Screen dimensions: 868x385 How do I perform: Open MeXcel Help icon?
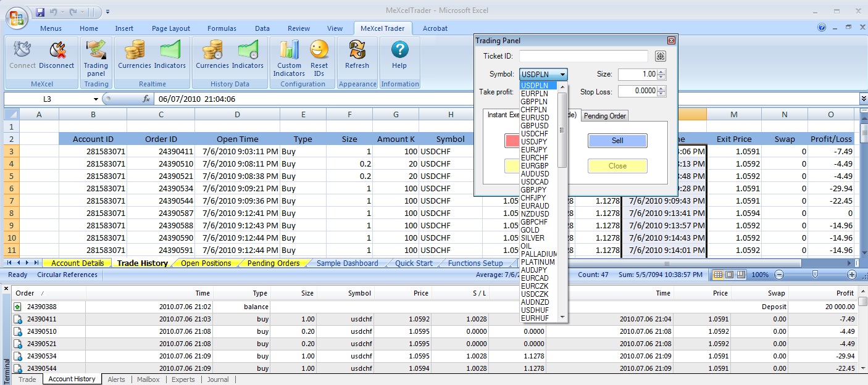pos(399,49)
